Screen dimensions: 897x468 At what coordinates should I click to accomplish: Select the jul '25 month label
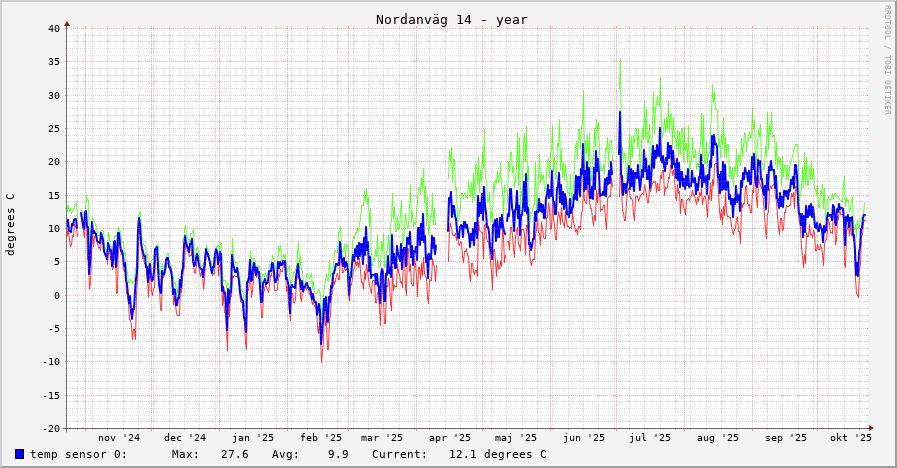(650, 437)
